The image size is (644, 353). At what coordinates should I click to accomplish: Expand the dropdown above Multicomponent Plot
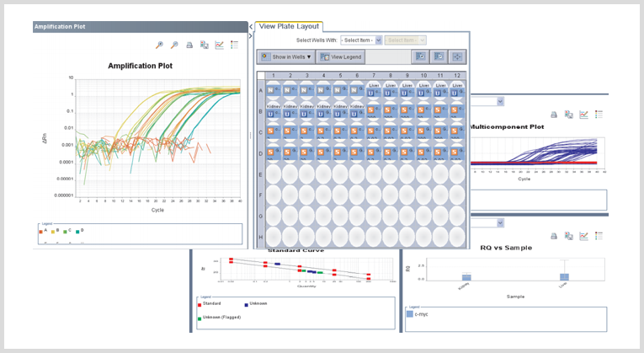[500, 101]
